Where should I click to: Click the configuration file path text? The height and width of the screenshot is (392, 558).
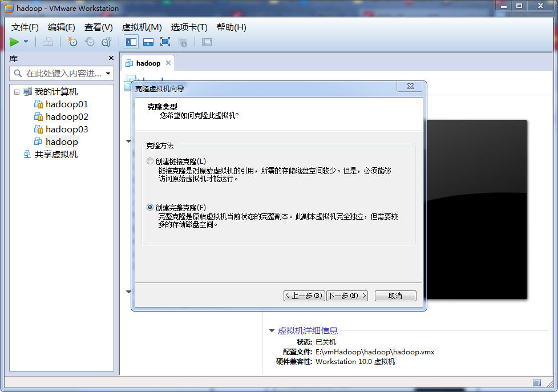[375, 351]
